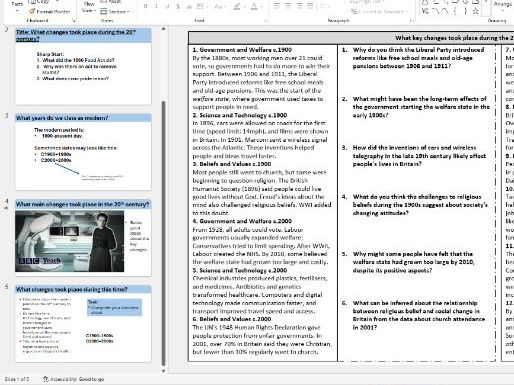
Task: Open the Clipboard group dialog launcher
Action: [x=74, y=20]
